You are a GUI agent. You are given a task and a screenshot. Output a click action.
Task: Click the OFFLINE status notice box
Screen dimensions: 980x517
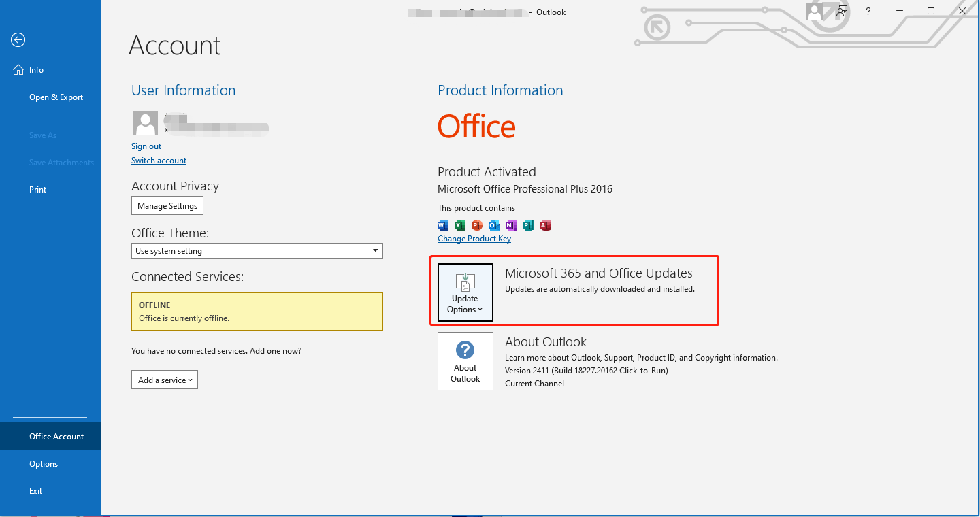[257, 312]
